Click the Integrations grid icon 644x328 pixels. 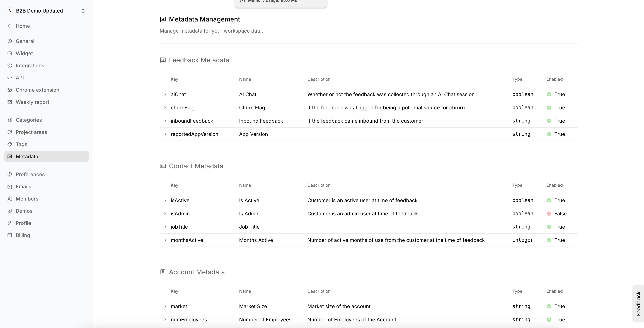(10, 66)
